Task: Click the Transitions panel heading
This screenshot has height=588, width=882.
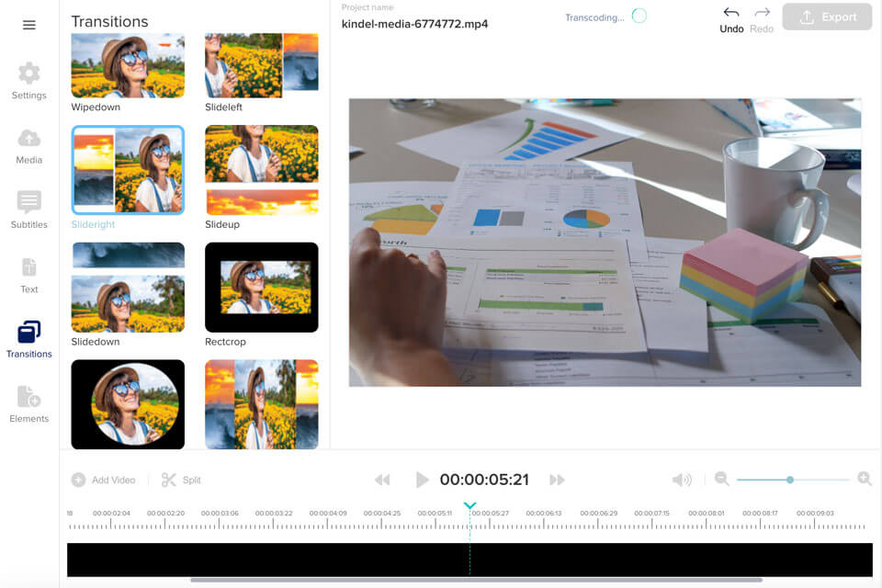Action: tap(109, 21)
